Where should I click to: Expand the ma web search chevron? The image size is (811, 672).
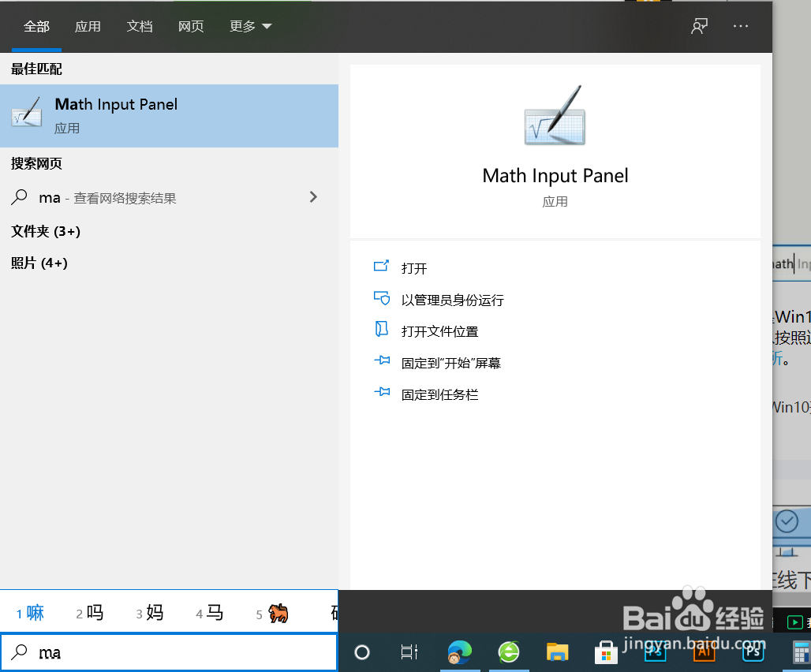click(313, 197)
